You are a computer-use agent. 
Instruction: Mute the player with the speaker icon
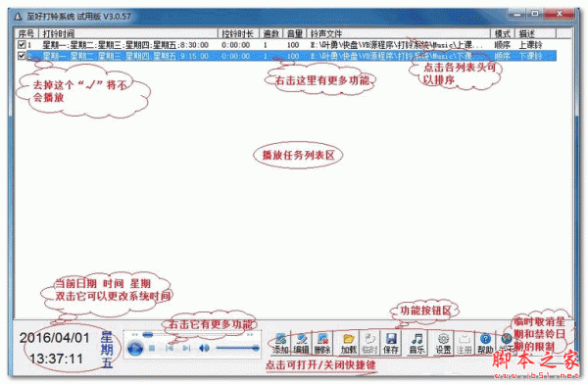point(204,349)
